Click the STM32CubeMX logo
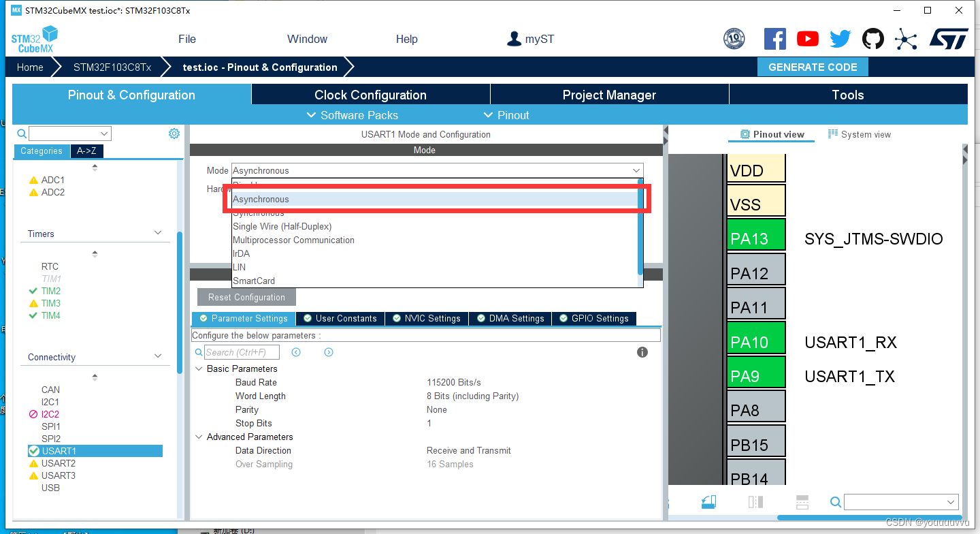Viewport: 980px width, 534px height. click(34, 40)
